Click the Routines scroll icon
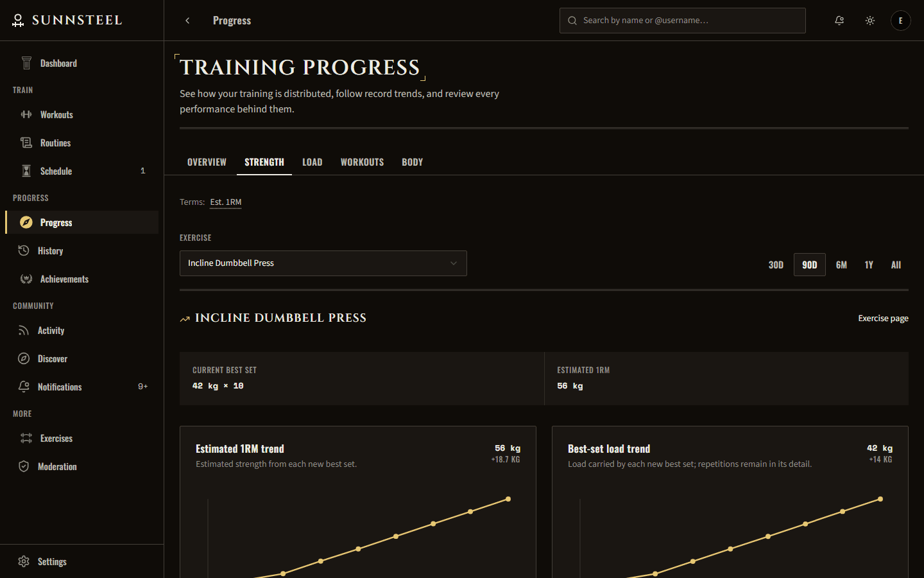 tap(26, 143)
